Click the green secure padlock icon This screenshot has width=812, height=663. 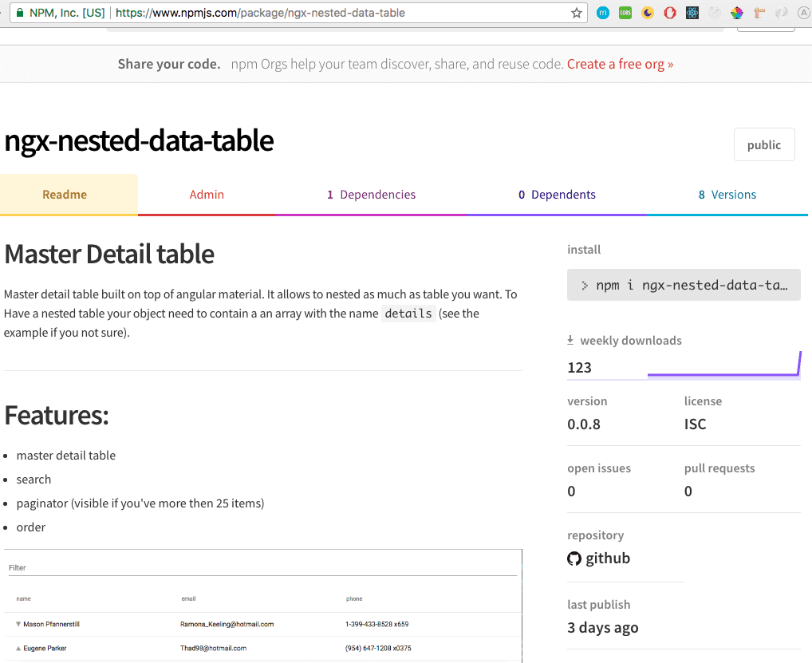(20, 13)
